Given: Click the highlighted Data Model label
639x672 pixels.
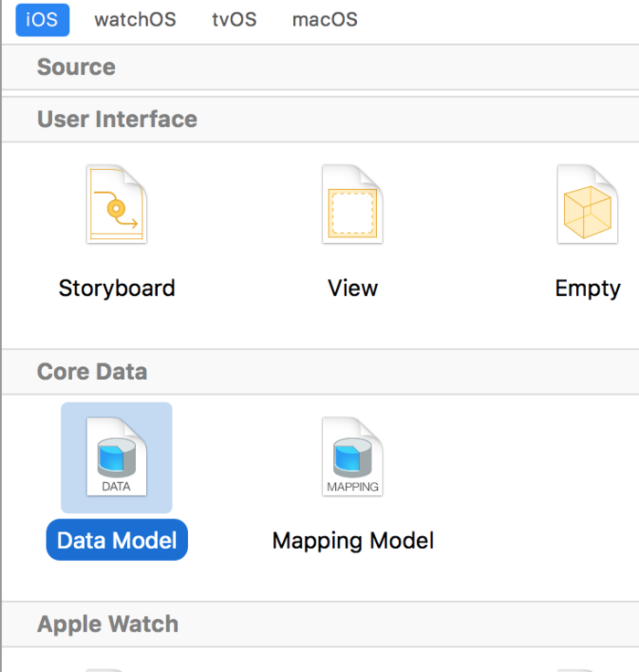Looking at the screenshot, I should coord(117,541).
